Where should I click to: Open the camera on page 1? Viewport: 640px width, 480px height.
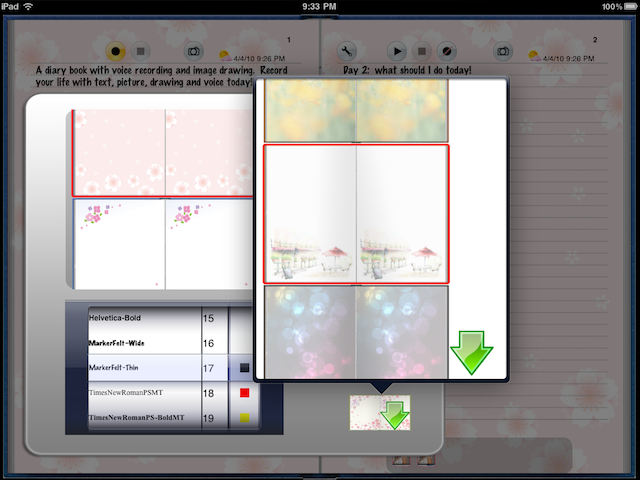[195, 51]
